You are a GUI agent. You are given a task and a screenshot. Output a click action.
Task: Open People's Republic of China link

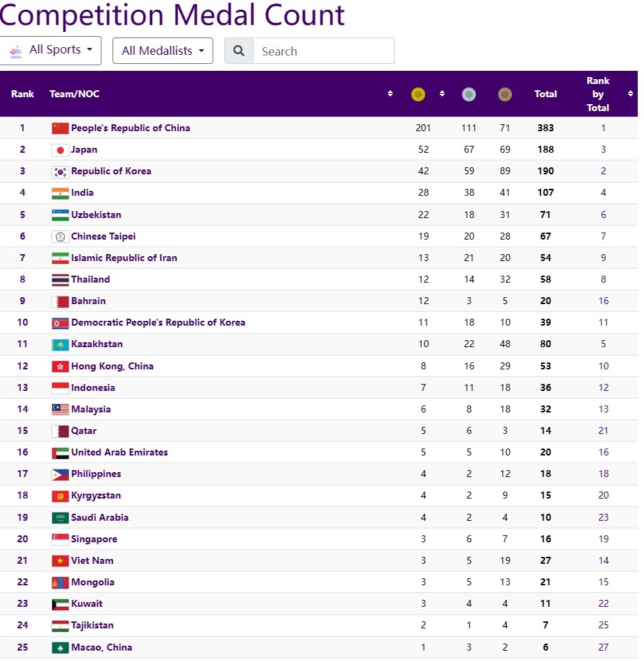coord(130,128)
